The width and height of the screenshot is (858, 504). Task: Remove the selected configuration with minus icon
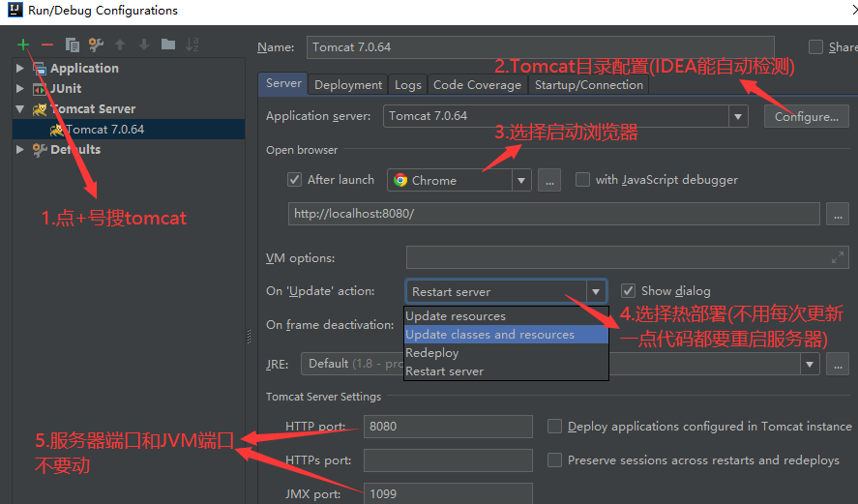(x=46, y=44)
